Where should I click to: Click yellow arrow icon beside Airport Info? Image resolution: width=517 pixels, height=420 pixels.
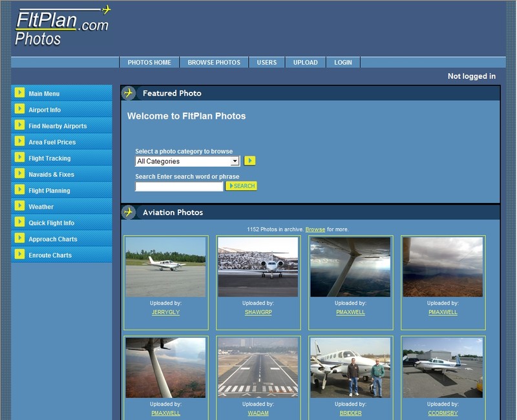[20, 109]
